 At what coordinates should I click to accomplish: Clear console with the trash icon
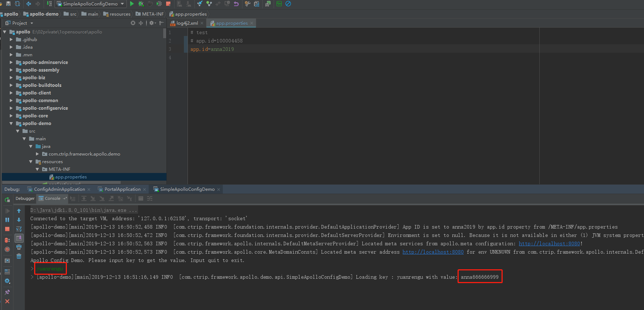click(x=19, y=256)
